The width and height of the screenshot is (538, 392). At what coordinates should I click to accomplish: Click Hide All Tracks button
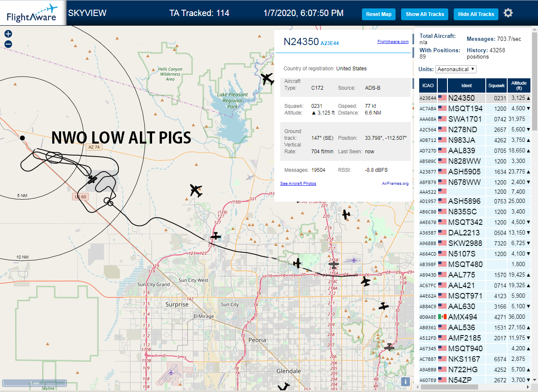point(476,14)
